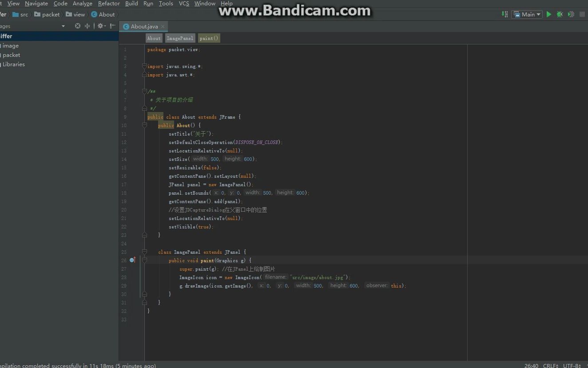Click 'package packet.view' on line 1
588x368 pixels.
pos(173,50)
